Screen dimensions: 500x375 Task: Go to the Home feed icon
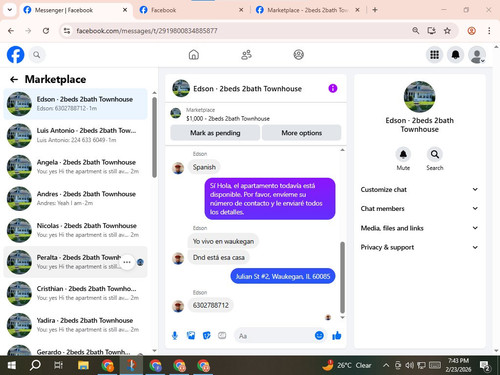click(x=194, y=55)
